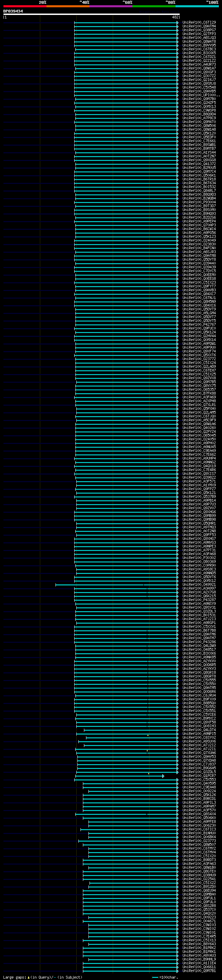Select hit UniRef100_A2YKV0

tap(199, 661)
